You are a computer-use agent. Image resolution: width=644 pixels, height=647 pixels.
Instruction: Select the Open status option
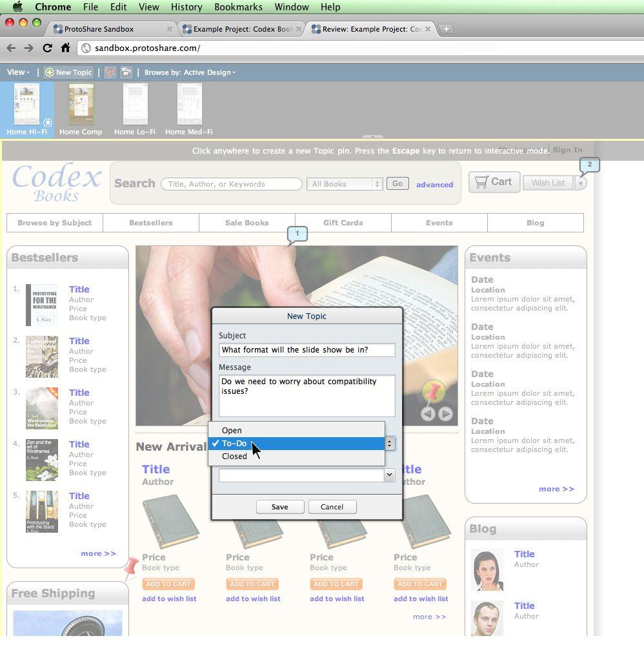[232, 431]
